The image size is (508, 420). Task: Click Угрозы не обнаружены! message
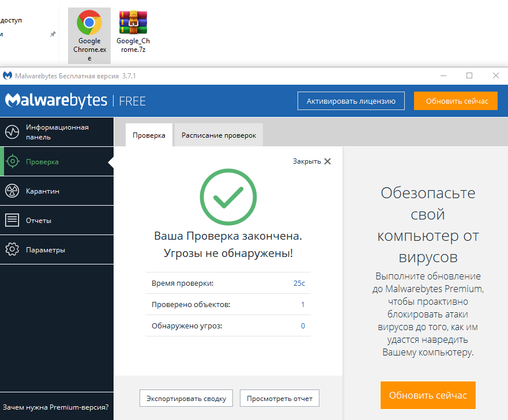point(228,253)
